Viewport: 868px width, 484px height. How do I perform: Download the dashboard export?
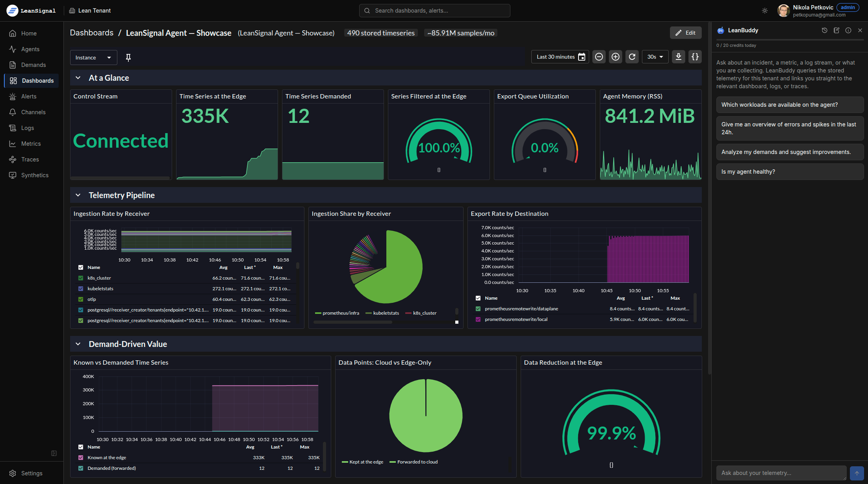tap(678, 57)
